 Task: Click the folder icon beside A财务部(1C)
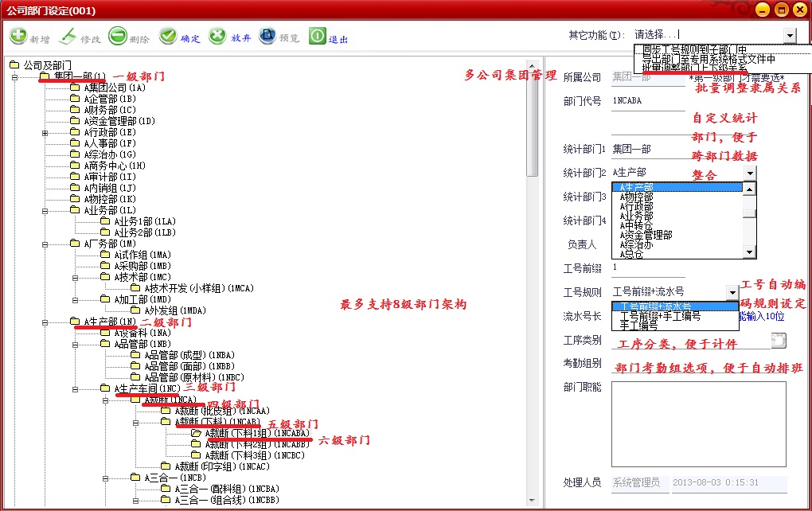(x=75, y=109)
